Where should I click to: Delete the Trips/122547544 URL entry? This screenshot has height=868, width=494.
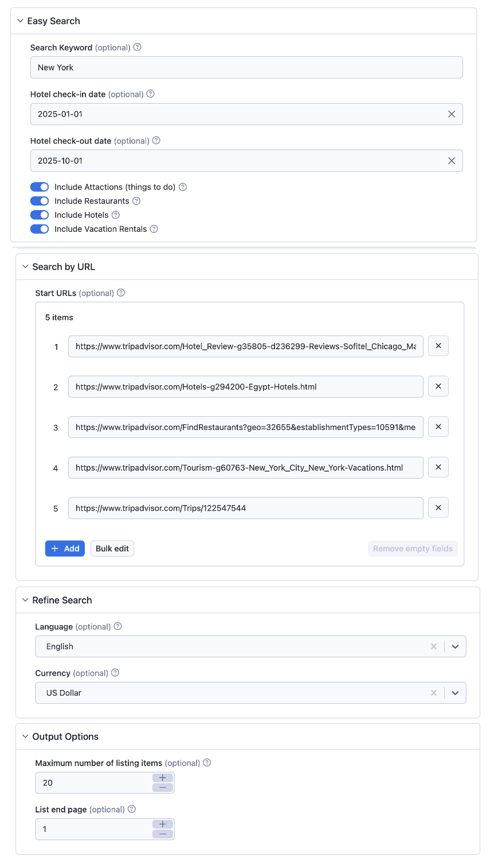click(438, 508)
